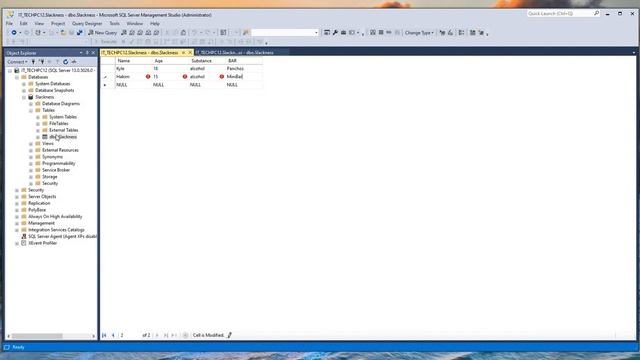Collapse the Slackness database node
This screenshot has width=640, height=360.
pyautogui.click(x=24, y=97)
